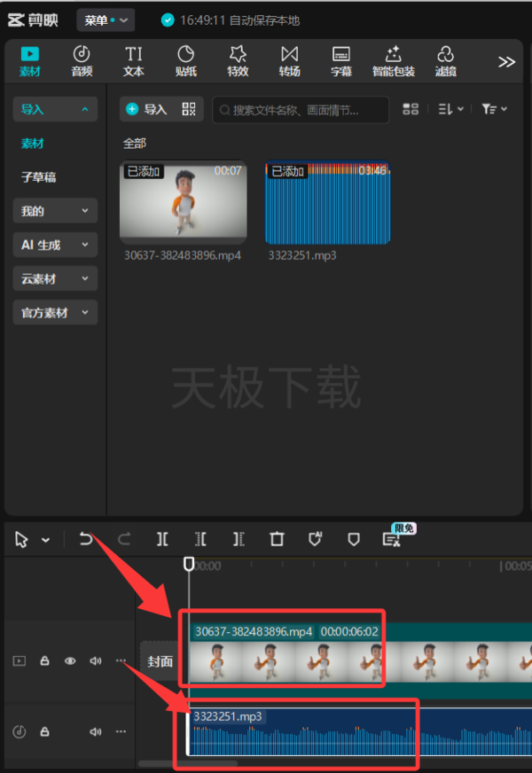The width and height of the screenshot is (532, 773).
Task: Expand the 官方素材 sidebar section
Action: click(x=55, y=313)
